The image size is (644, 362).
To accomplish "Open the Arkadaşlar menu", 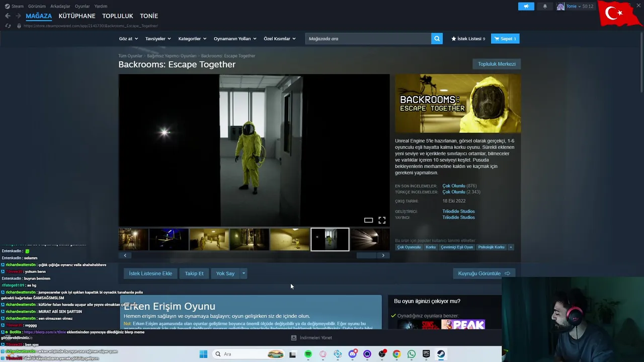I will click(x=60, y=7).
